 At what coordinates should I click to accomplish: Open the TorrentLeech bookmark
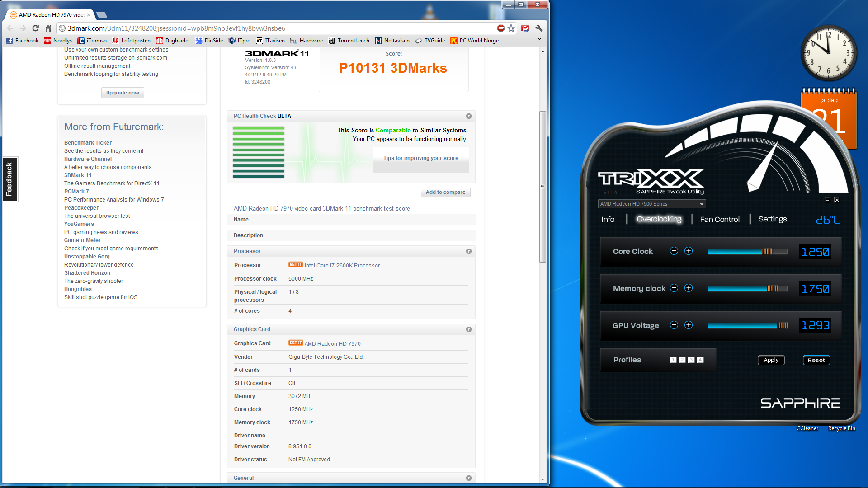[349, 41]
